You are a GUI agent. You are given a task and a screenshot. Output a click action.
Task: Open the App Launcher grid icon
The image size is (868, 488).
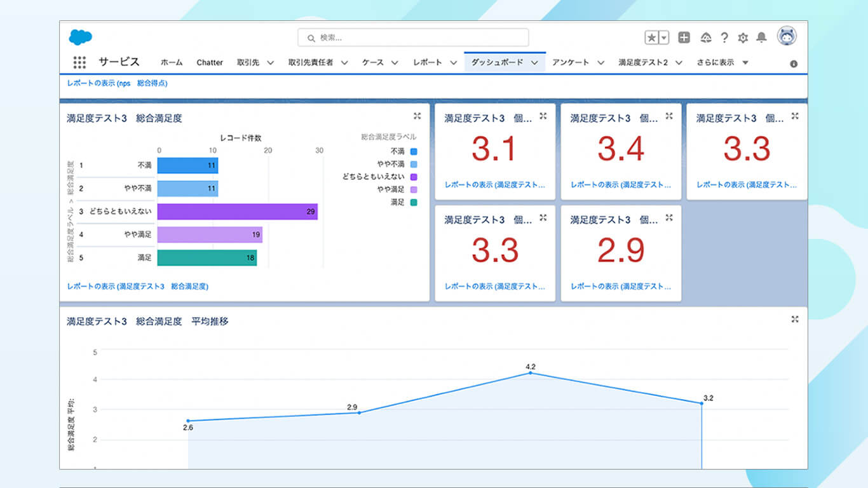click(79, 62)
